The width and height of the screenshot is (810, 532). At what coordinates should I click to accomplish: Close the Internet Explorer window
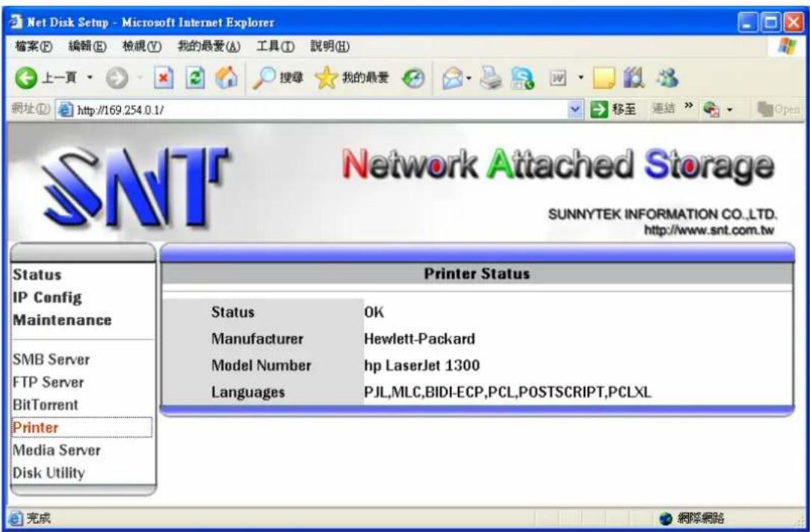tap(794, 22)
